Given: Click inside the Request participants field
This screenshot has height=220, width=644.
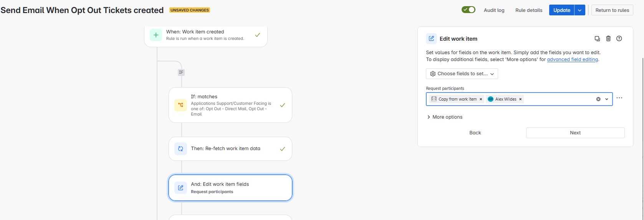Looking at the screenshot, I should click(x=559, y=99).
